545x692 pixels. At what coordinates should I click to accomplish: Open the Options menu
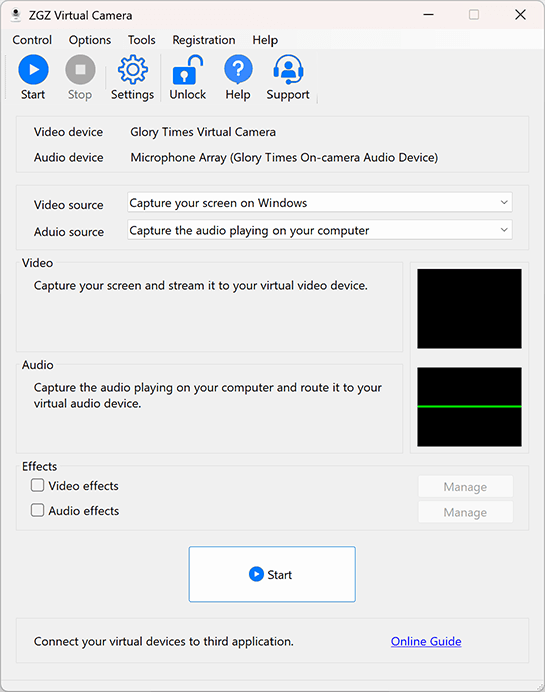[90, 40]
